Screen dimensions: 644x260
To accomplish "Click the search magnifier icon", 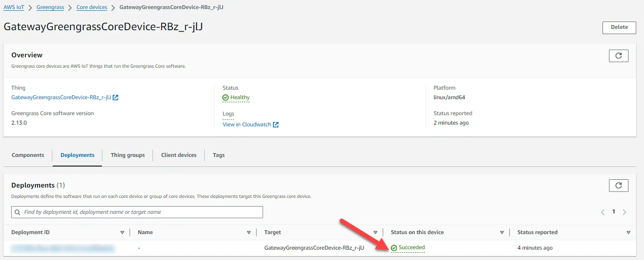I will pos(17,212).
